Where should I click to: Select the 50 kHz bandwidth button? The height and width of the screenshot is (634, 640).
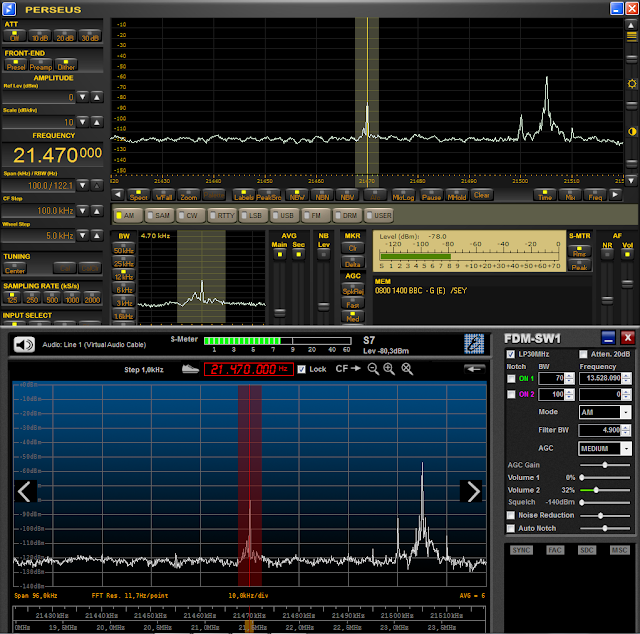point(124,249)
